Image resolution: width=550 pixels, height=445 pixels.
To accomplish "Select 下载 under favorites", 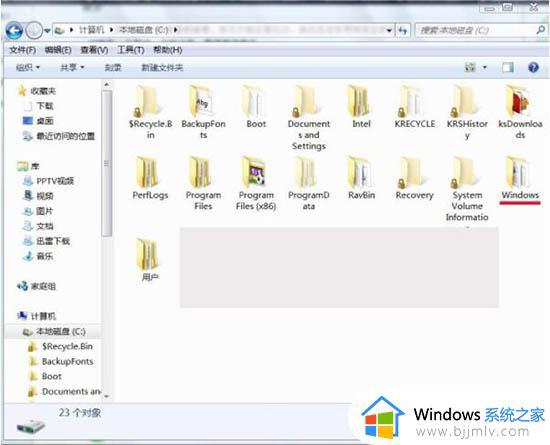I will (45, 106).
